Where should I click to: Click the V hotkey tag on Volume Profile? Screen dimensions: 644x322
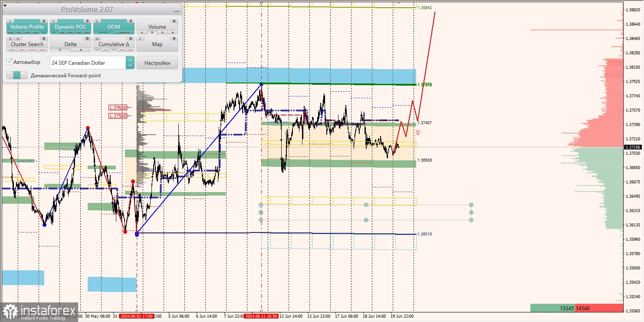[x=10, y=21]
